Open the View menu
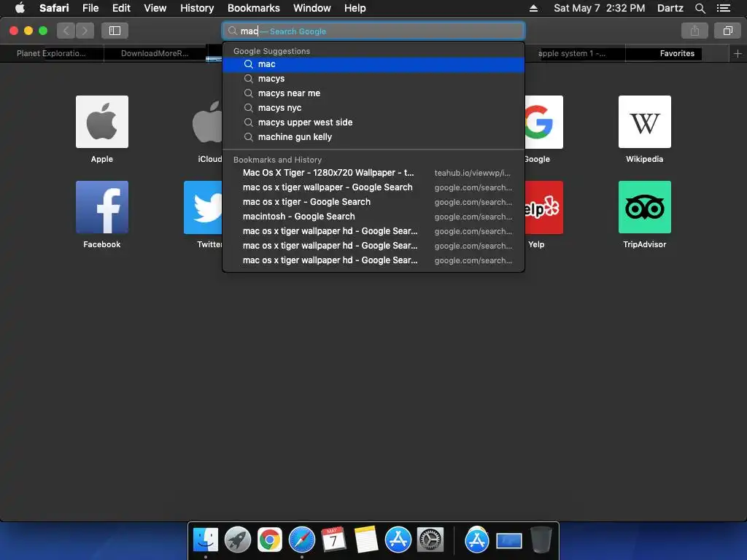747x560 pixels. click(x=155, y=8)
